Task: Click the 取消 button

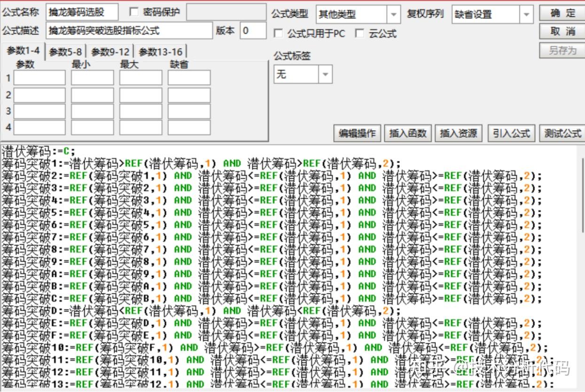Action: pyautogui.click(x=562, y=31)
